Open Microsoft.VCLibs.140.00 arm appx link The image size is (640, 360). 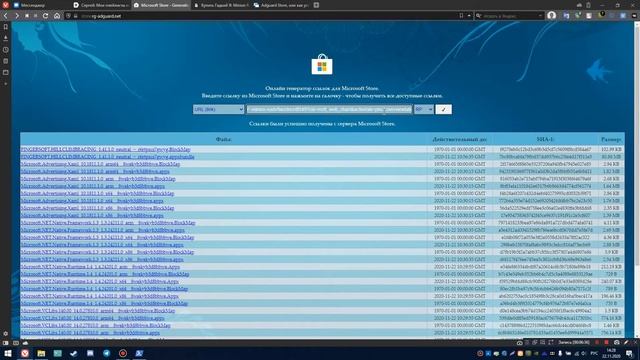click(x=90, y=333)
